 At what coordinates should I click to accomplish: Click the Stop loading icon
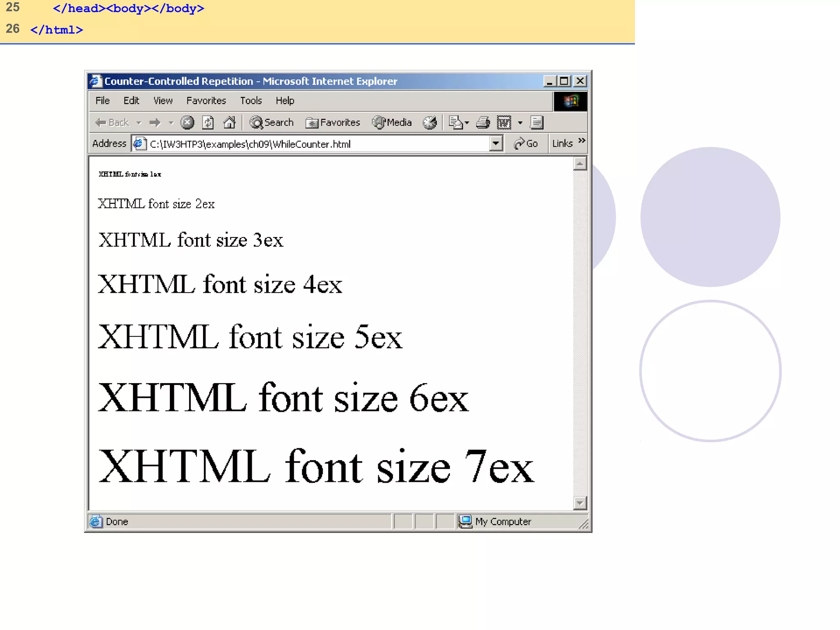[x=187, y=123]
